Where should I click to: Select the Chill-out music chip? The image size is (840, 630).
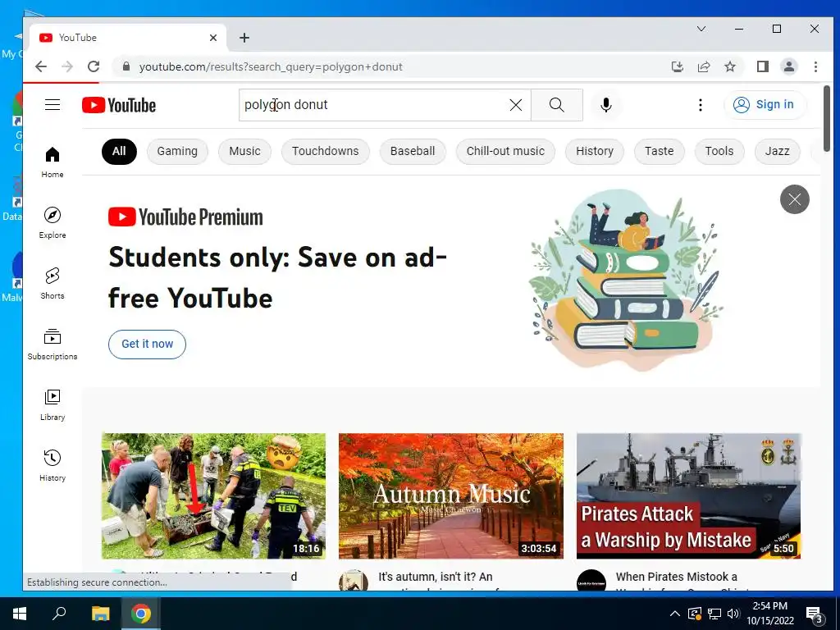505,151
